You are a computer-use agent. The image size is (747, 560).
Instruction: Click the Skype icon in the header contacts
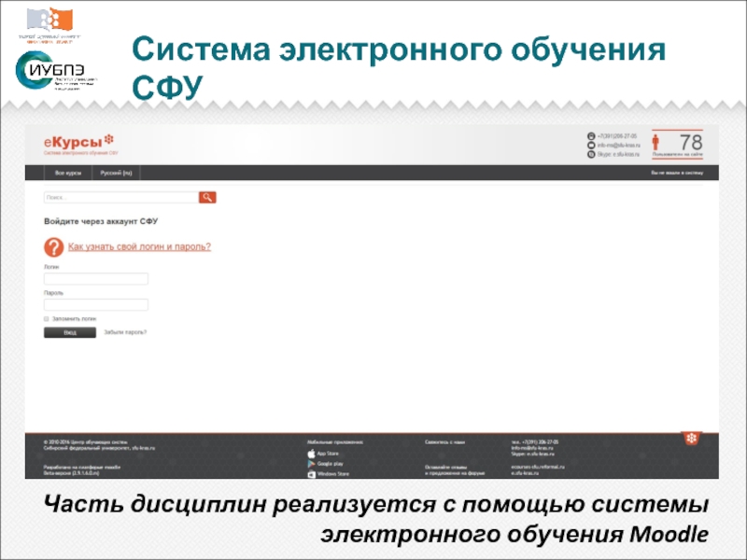tap(591, 154)
